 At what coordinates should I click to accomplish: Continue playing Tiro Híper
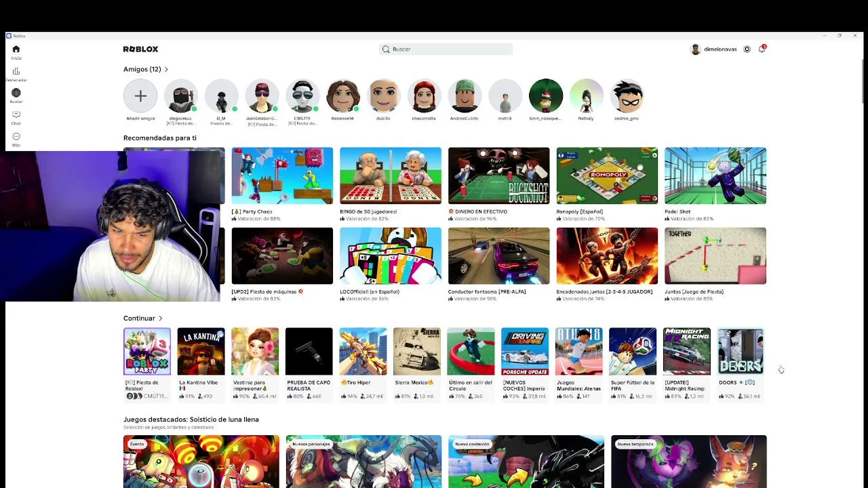click(x=363, y=351)
